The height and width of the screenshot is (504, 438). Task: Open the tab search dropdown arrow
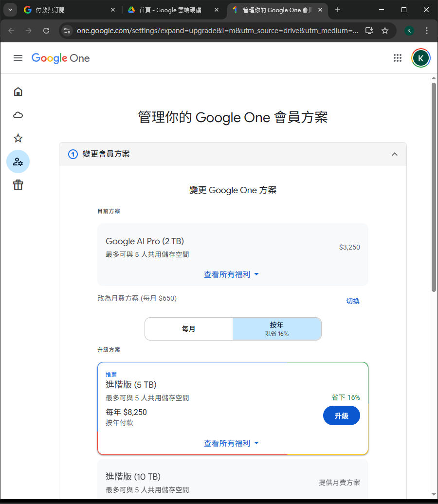[x=10, y=10]
